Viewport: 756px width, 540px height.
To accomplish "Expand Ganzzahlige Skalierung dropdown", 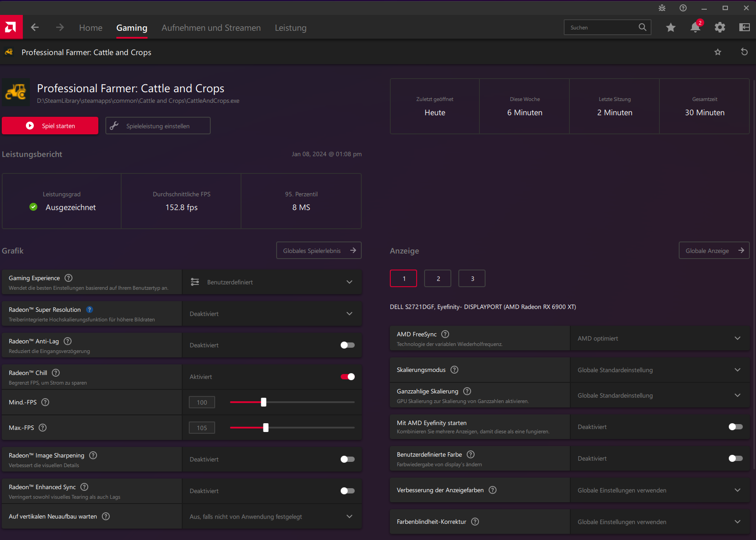I will pos(660,395).
